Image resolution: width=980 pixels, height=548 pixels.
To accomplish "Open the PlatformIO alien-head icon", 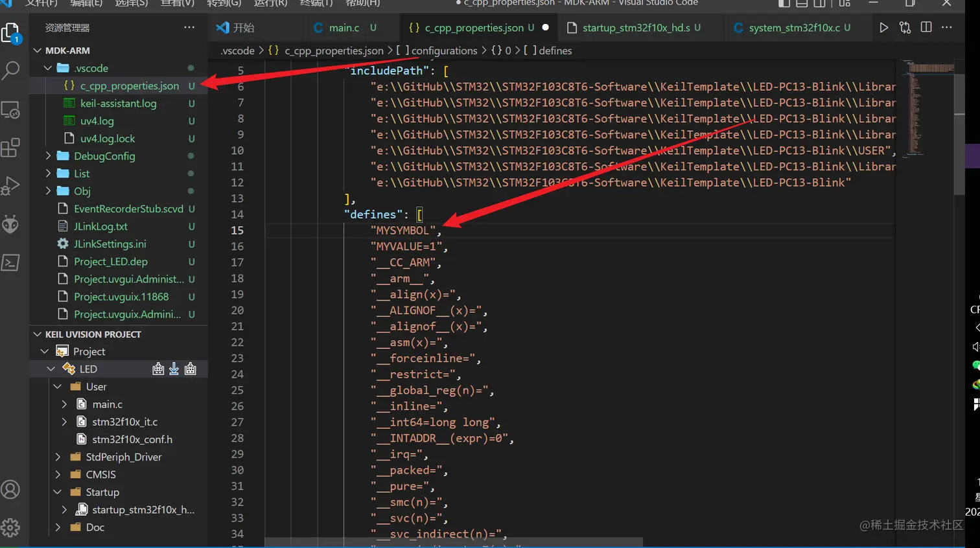I will coord(11,224).
